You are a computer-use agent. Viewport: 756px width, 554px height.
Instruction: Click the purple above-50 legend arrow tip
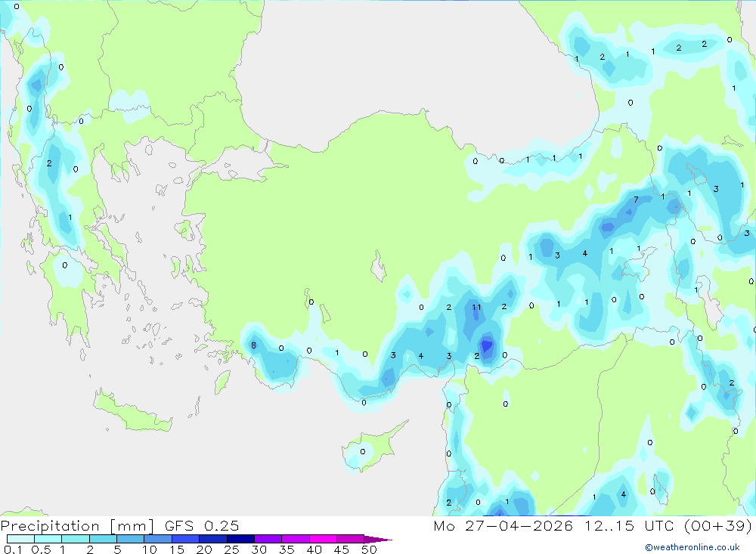point(377,539)
